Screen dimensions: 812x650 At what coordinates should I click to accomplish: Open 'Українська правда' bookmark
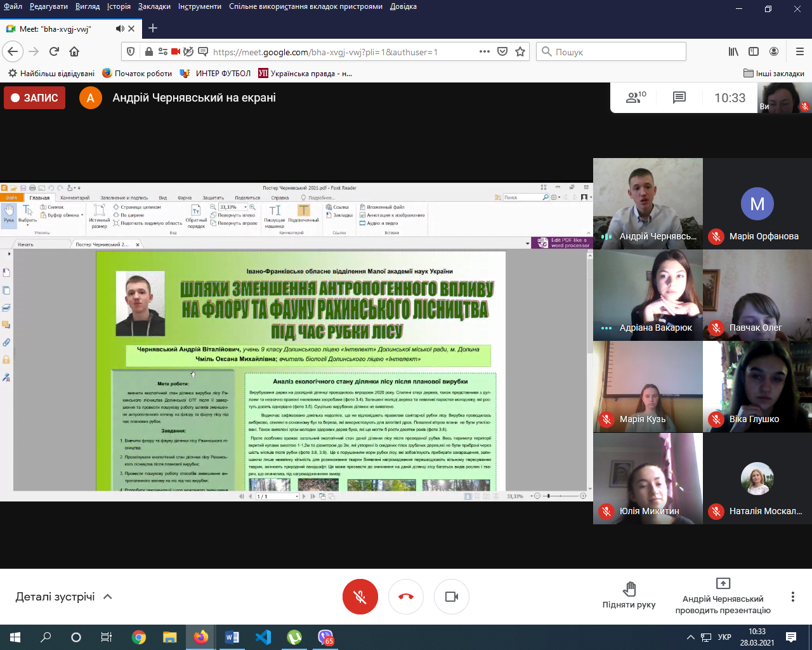pos(305,73)
